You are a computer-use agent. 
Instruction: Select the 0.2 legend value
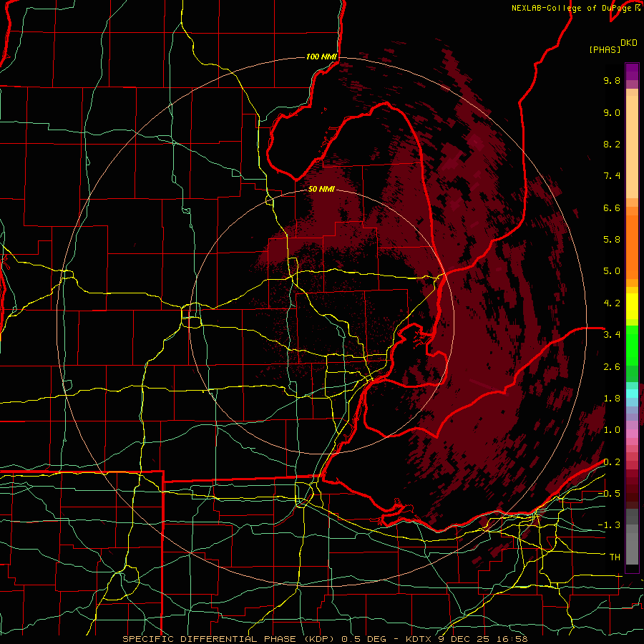612,462
